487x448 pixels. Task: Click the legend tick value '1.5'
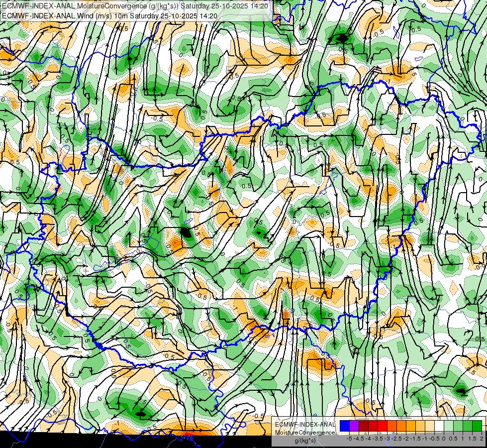472,439
